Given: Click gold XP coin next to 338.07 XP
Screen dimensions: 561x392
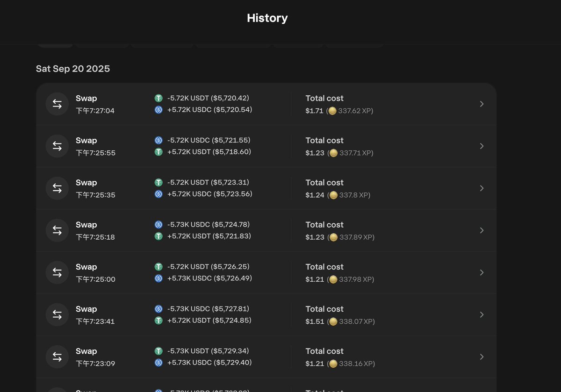Looking at the screenshot, I should coord(333,321).
